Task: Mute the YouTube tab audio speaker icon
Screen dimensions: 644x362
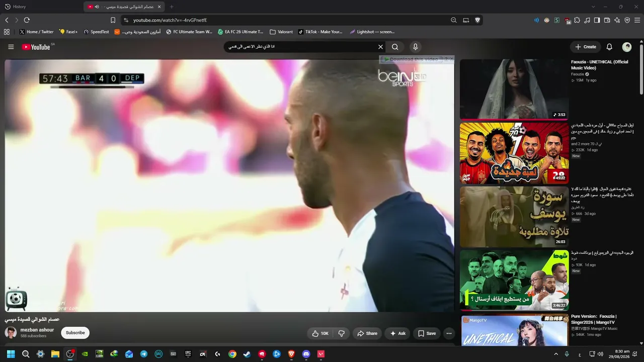Action: pos(97,7)
